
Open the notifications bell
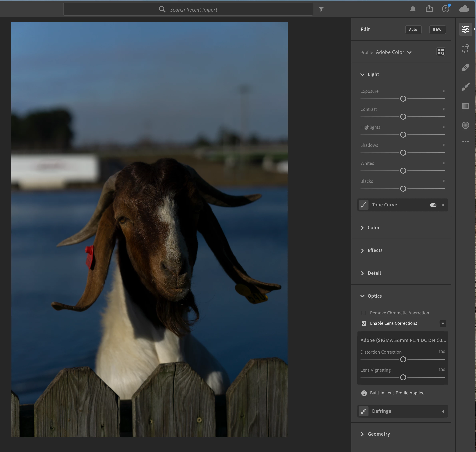click(413, 9)
